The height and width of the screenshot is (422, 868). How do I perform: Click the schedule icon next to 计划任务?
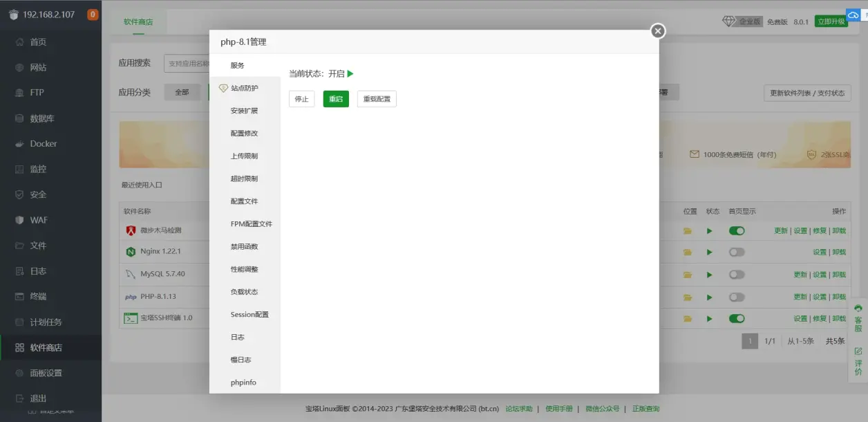click(x=19, y=322)
